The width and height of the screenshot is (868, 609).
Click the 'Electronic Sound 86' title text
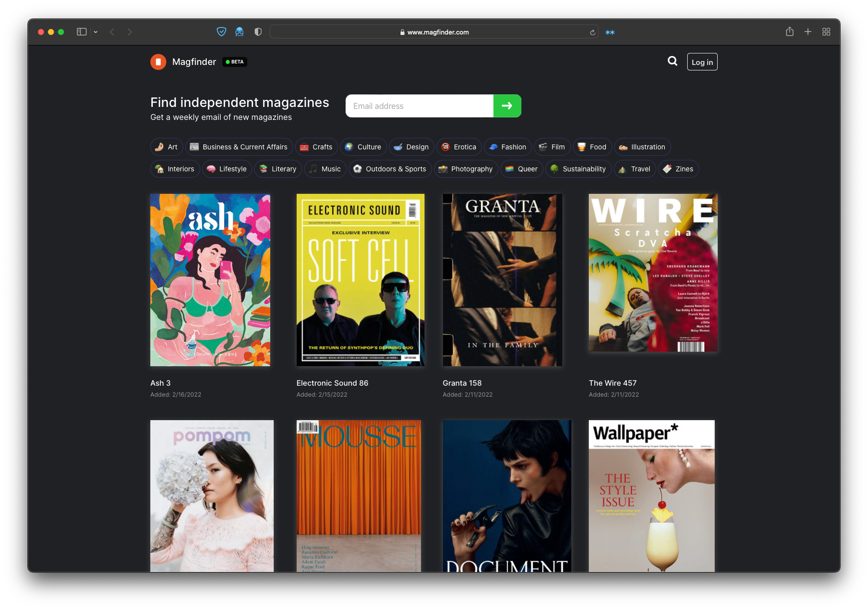click(332, 383)
